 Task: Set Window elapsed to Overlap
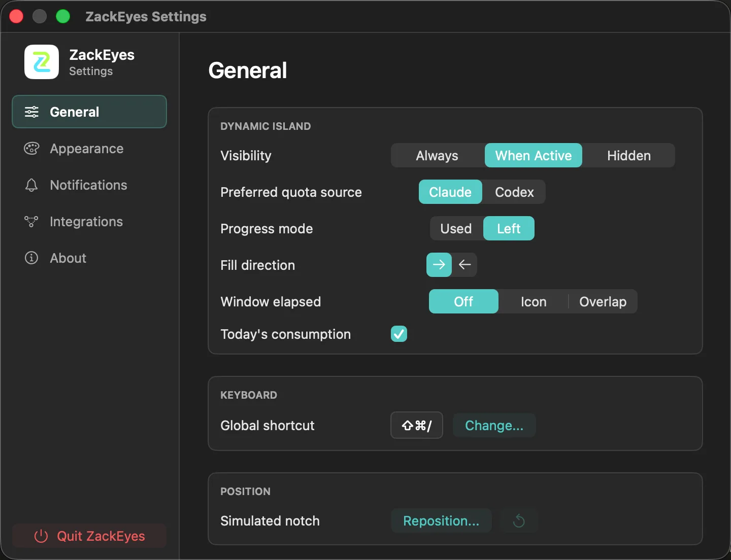(x=603, y=301)
